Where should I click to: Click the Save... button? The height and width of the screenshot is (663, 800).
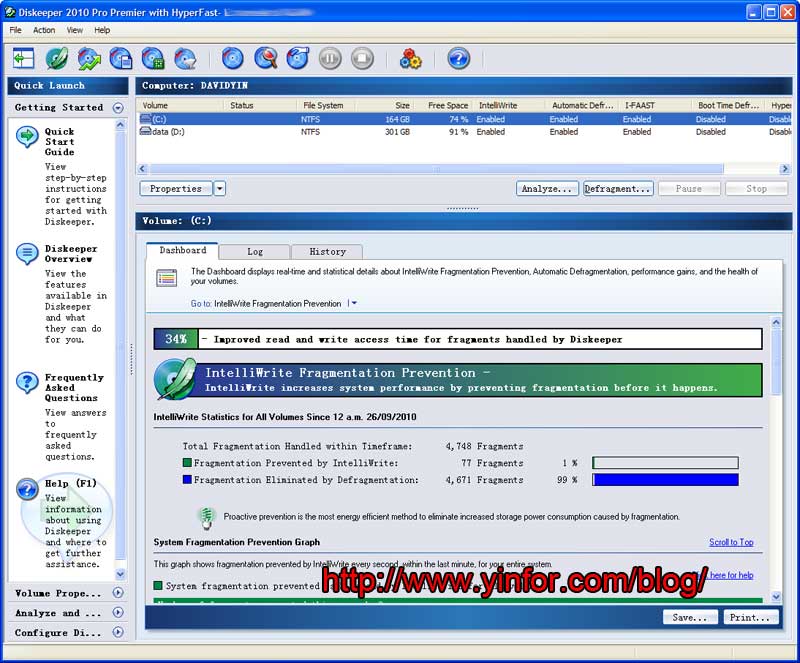(690, 618)
